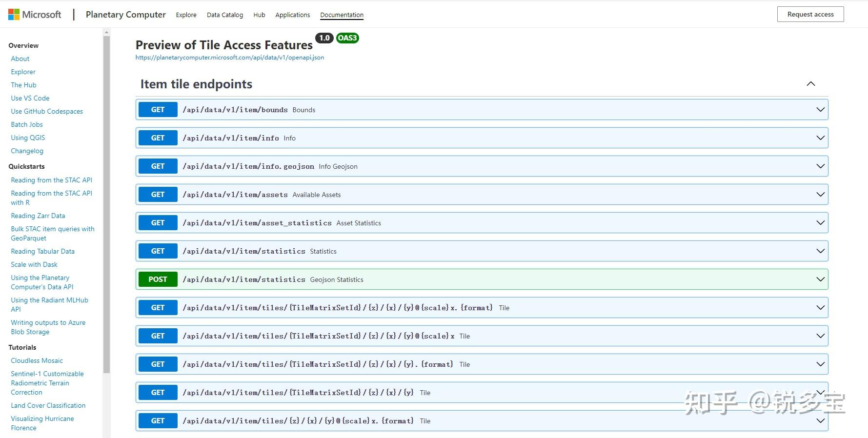Click GET badge for Available Assets endpoint

(x=158, y=195)
